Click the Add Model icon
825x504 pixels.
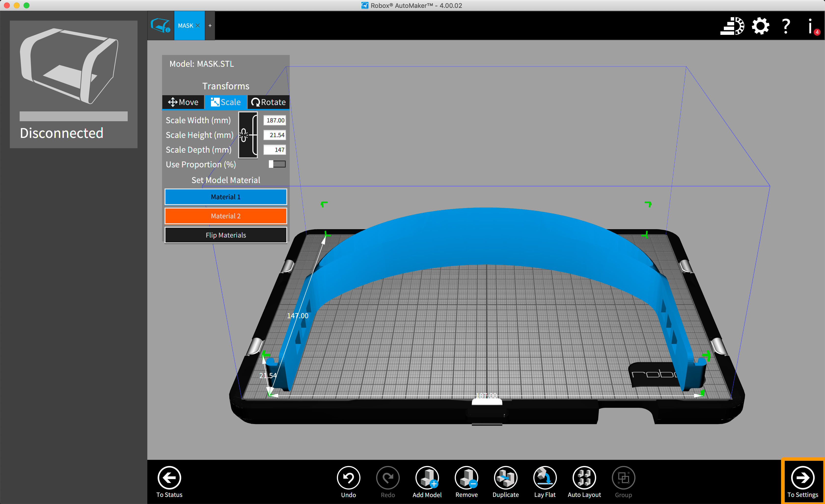point(427,478)
